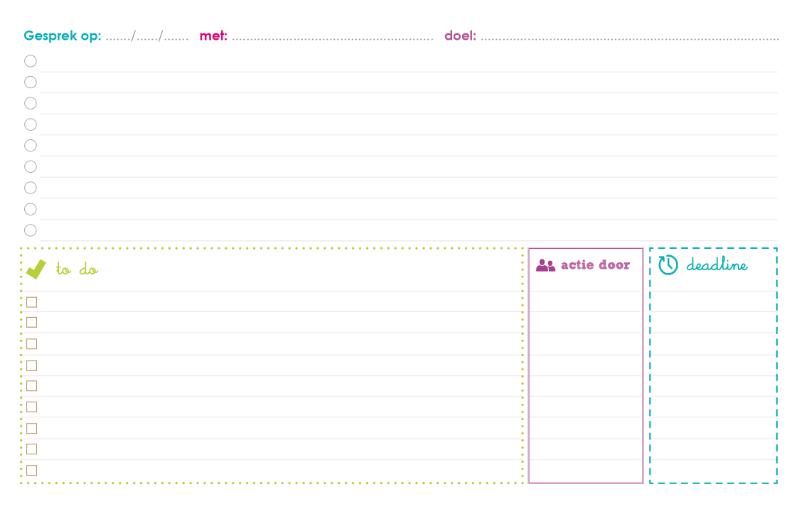
Task: Click the dotted line after doel:
Action: [x=630, y=38]
